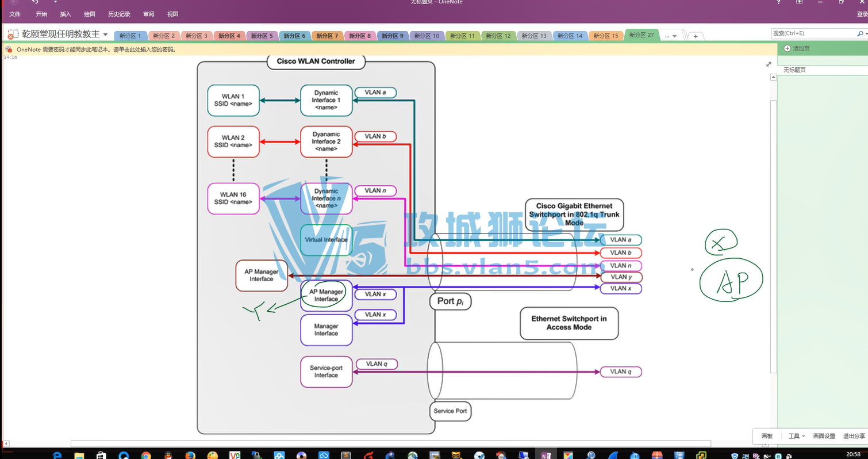This screenshot has width=868, height=459.
Task: Open Microsoft Edge from the taskbar
Action: (57, 454)
